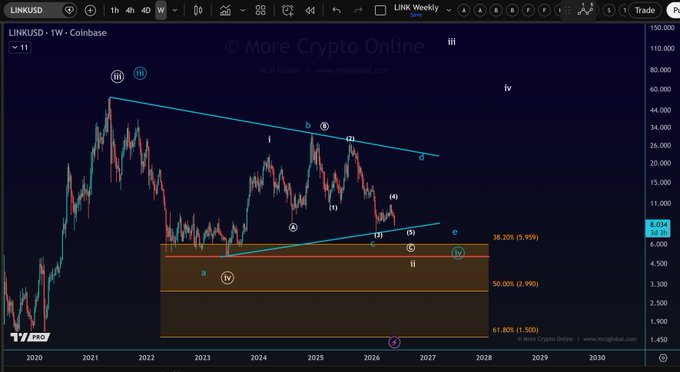
Task: Click 2027 on the time axis
Action: click(x=428, y=358)
